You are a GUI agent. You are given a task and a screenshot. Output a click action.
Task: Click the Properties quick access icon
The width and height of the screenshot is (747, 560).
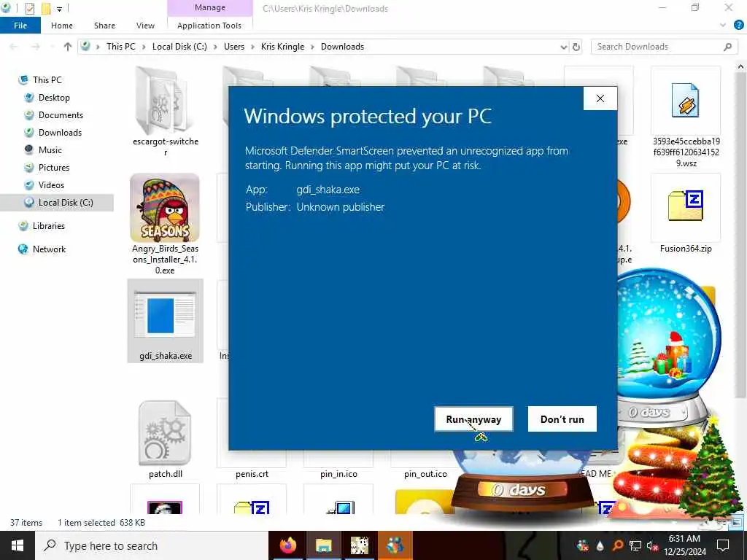[x=29, y=9]
